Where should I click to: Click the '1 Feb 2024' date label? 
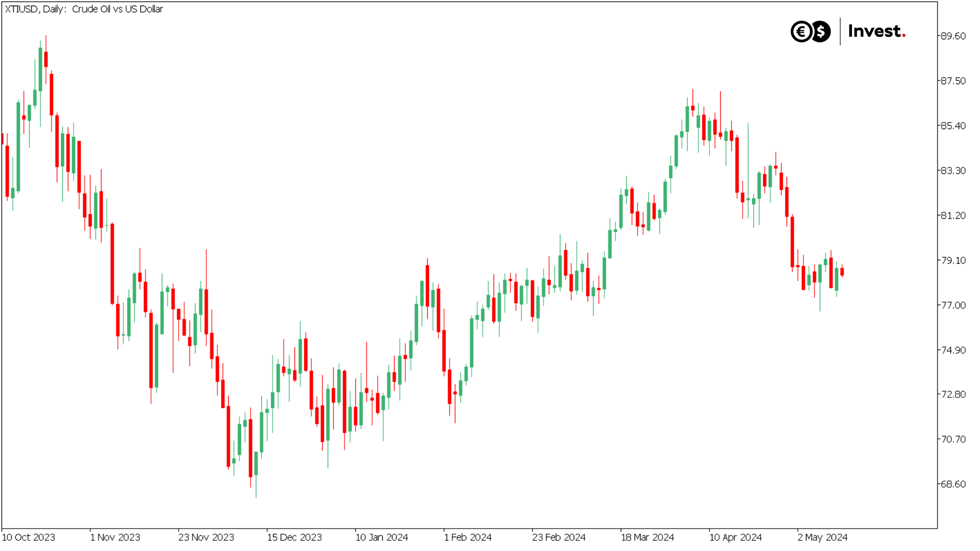click(468, 538)
